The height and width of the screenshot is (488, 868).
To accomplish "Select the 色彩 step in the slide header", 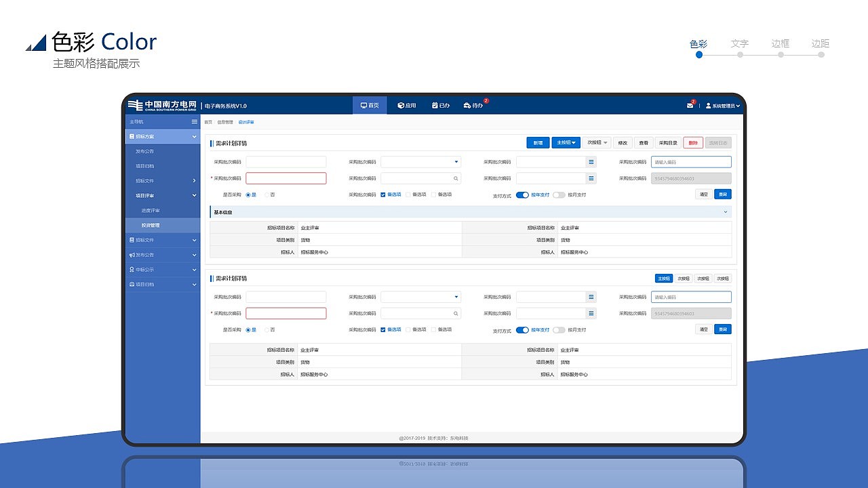I will 698,43.
